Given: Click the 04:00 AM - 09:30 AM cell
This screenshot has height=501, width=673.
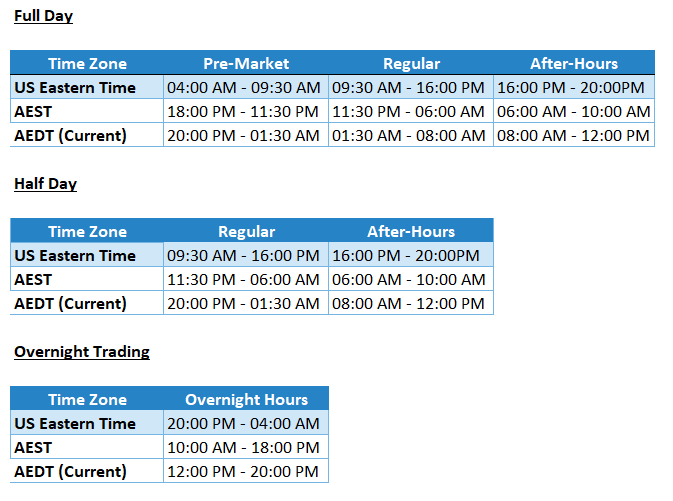Looking at the screenshot, I should coord(244,87).
